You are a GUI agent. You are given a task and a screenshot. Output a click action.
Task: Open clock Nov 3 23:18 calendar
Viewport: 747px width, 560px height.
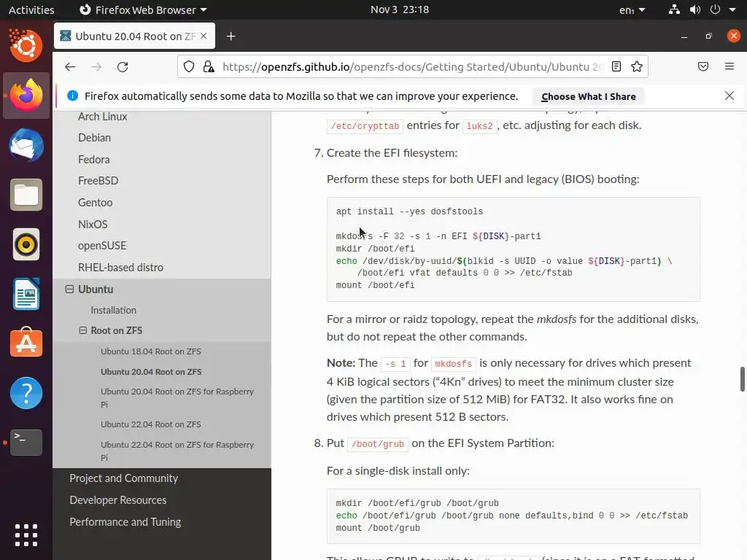(400, 9)
